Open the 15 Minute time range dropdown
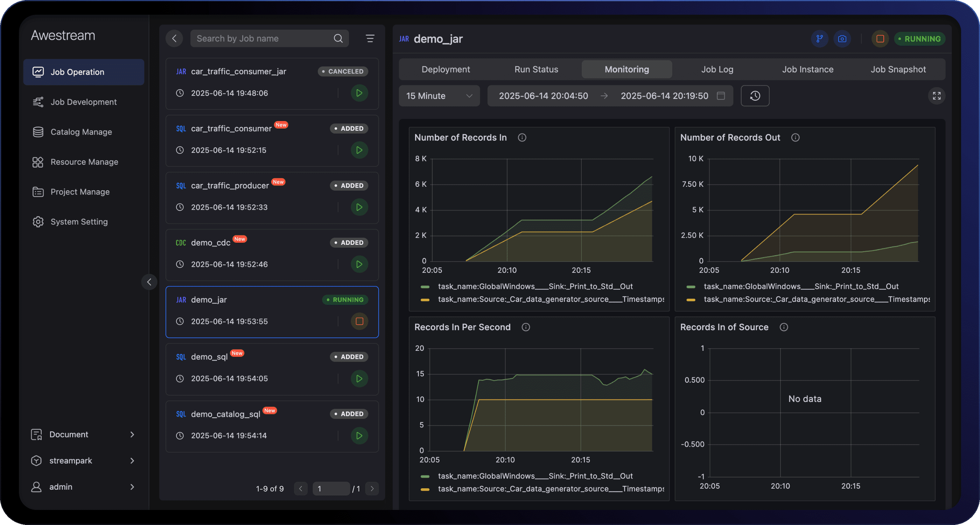This screenshot has height=525, width=980. [x=439, y=96]
